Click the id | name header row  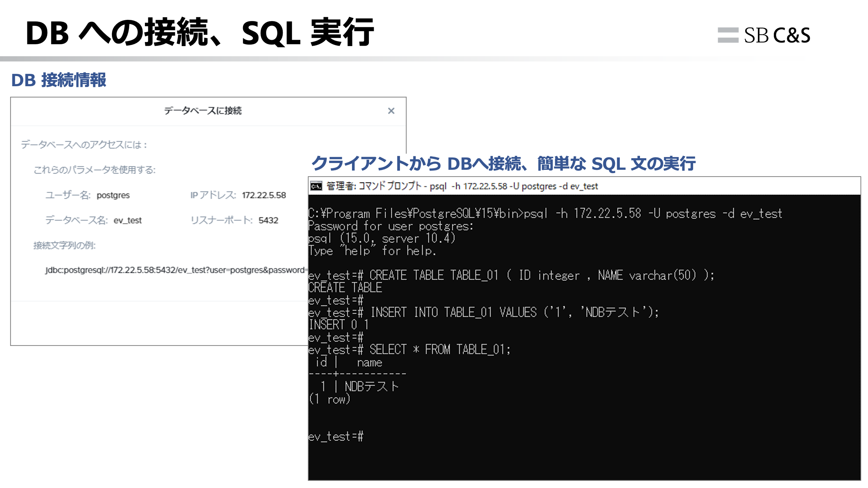point(349,362)
